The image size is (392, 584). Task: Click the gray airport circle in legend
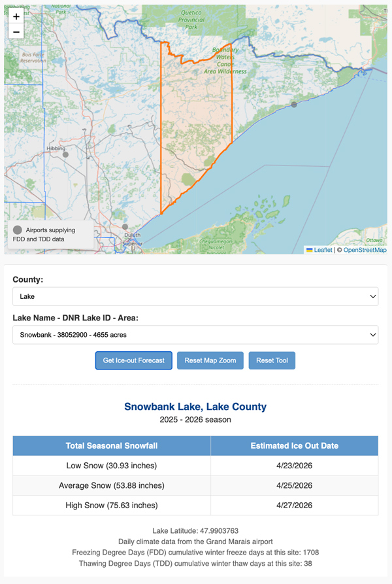18,230
